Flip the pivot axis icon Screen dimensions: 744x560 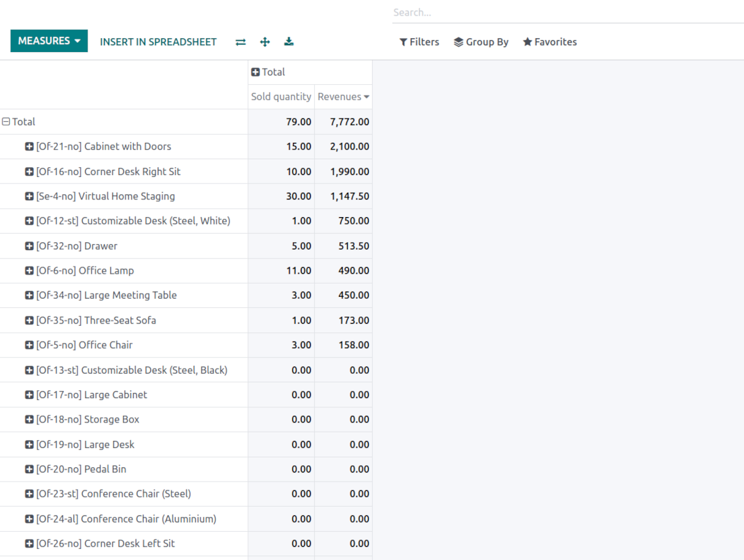pos(240,41)
